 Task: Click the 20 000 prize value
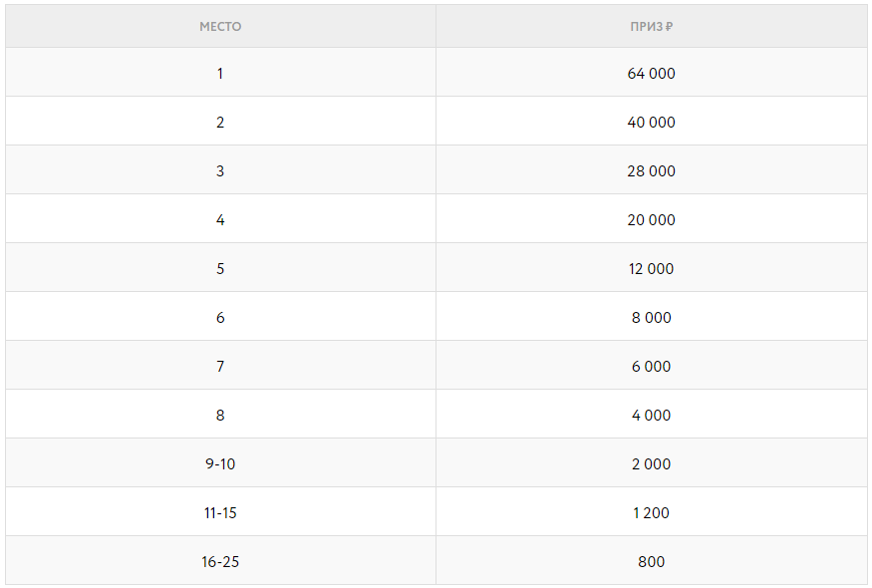pyautogui.click(x=651, y=220)
